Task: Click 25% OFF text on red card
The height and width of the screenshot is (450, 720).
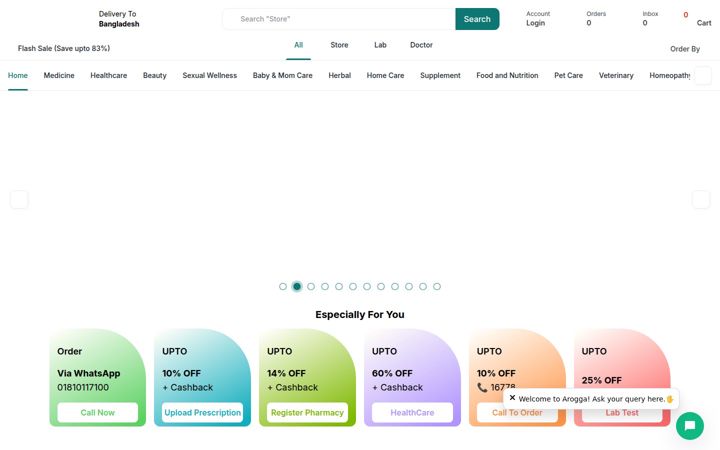Action: (x=602, y=380)
